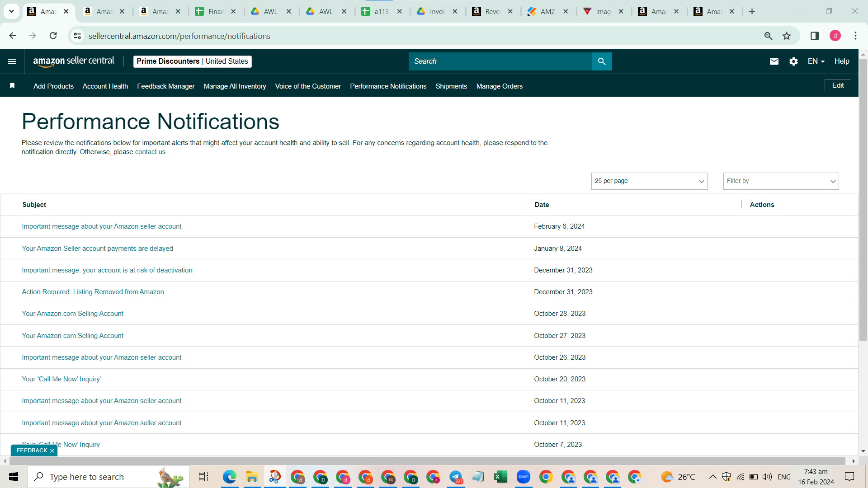The height and width of the screenshot is (488, 868).
Task: Open Manage All Inventory menu item
Action: coord(235,86)
